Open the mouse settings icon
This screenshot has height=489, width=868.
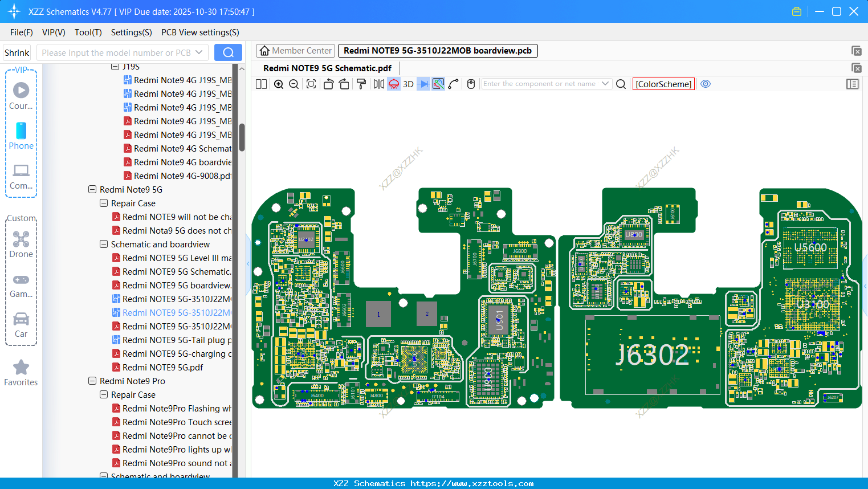coord(471,84)
